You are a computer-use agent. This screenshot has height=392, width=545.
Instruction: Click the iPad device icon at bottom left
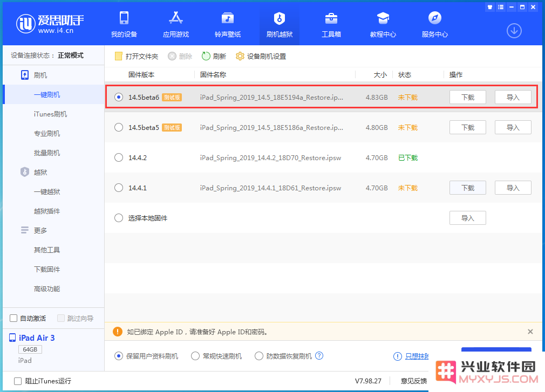(12, 338)
